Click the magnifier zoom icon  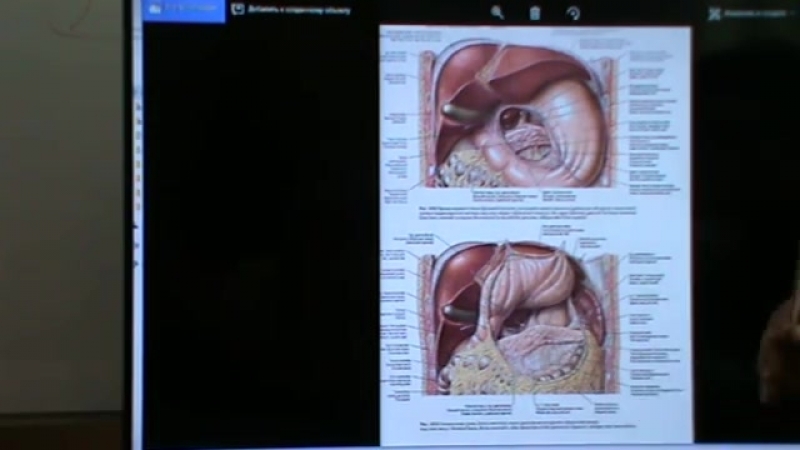(497, 13)
